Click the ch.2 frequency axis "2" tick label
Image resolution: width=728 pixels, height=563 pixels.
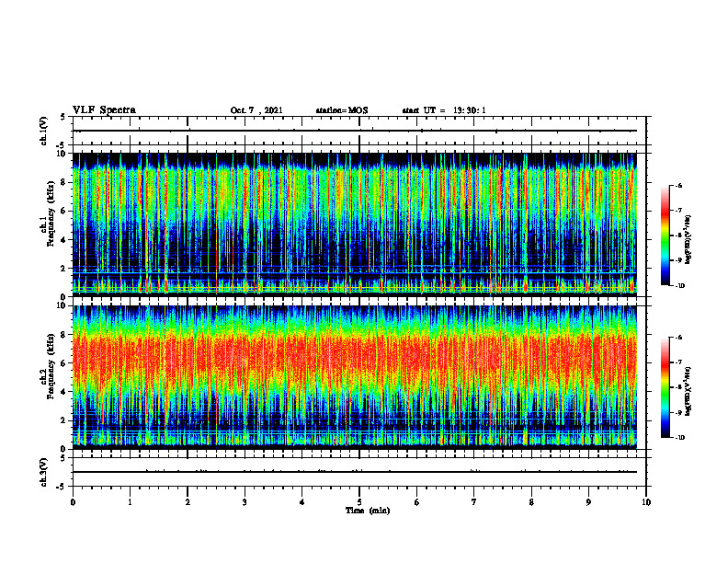click(64, 420)
